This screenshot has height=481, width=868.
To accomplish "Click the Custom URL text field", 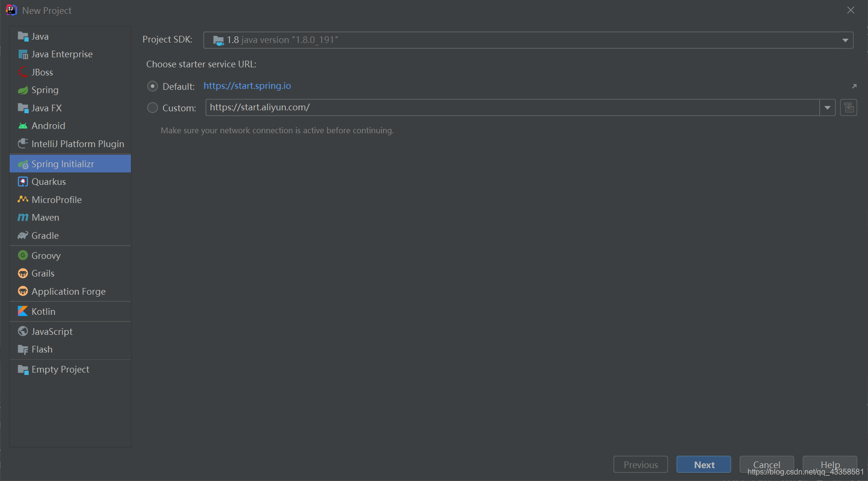I will [x=512, y=107].
